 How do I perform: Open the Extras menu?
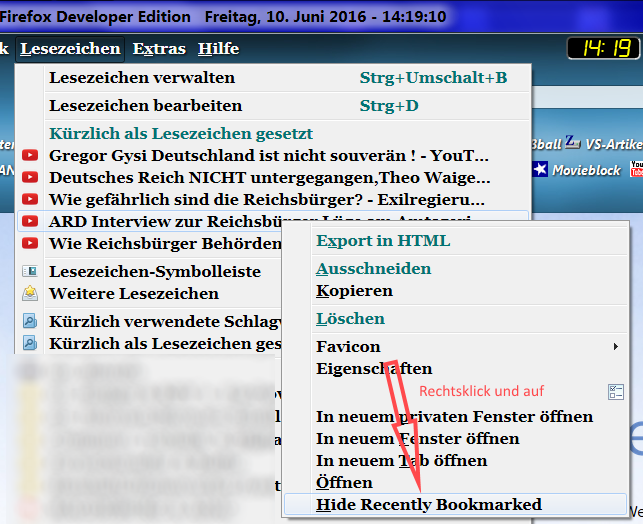click(x=159, y=49)
